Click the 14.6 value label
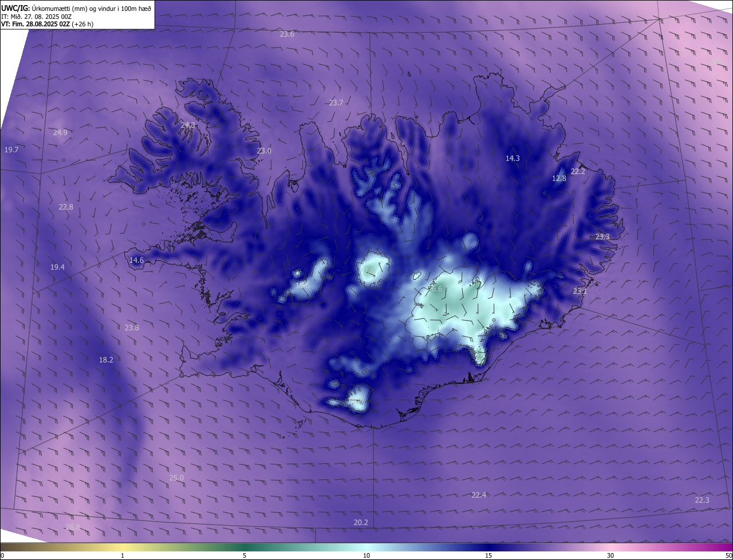Viewport: 733px width, 560px height. [x=136, y=261]
